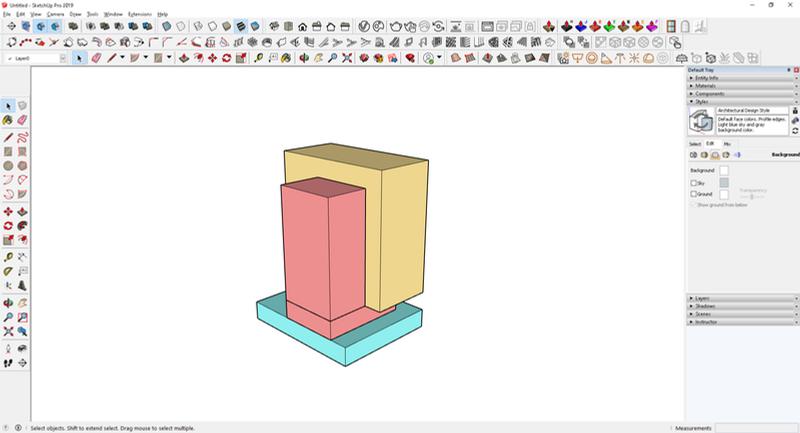Viewport: 800px width, 433px height.
Task: Open Edge Settings in Styles Edit
Action: pyautogui.click(x=693, y=155)
